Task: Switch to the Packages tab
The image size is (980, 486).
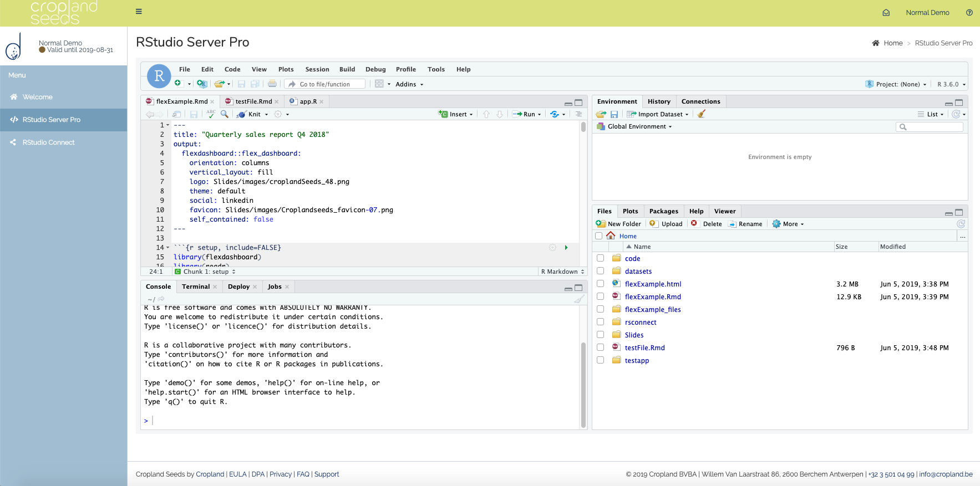Action: click(664, 211)
